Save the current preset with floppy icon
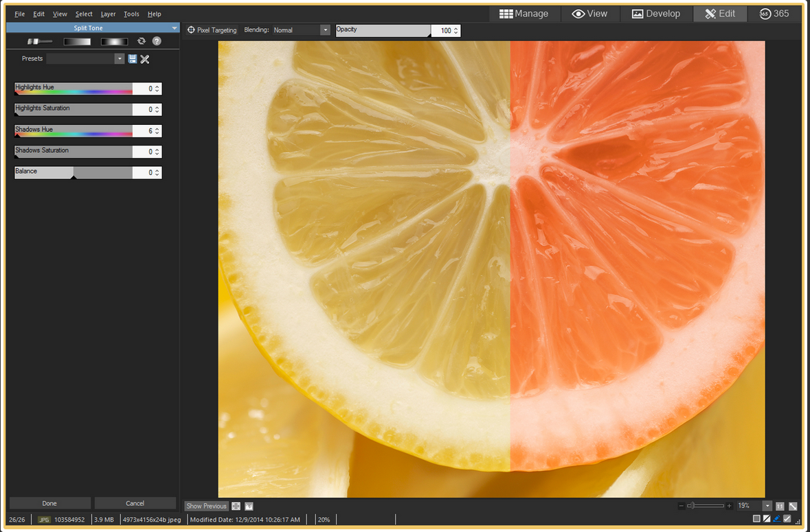The image size is (810, 532). (x=132, y=59)
